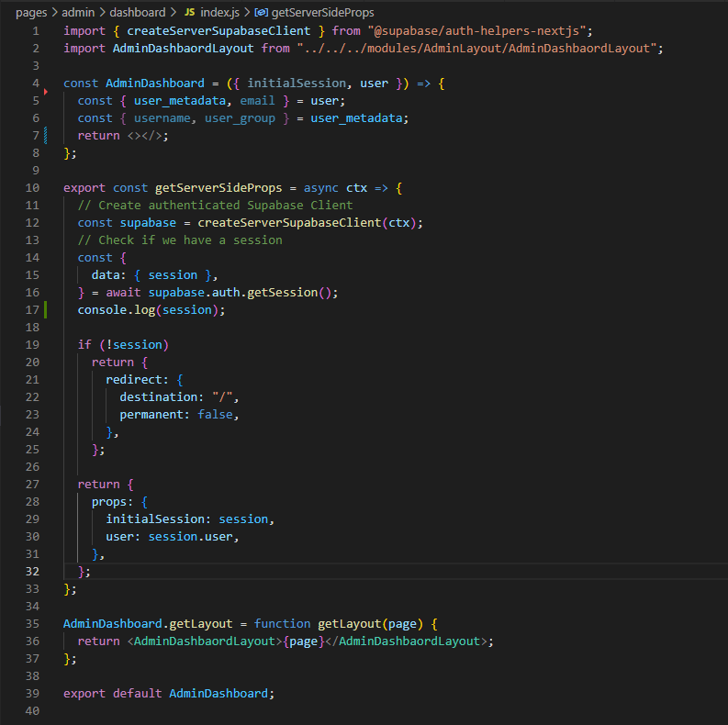Viewport: 728px width, 725px height.
Task: Click 'destination:' property on line 22
Action: (162, 397)
